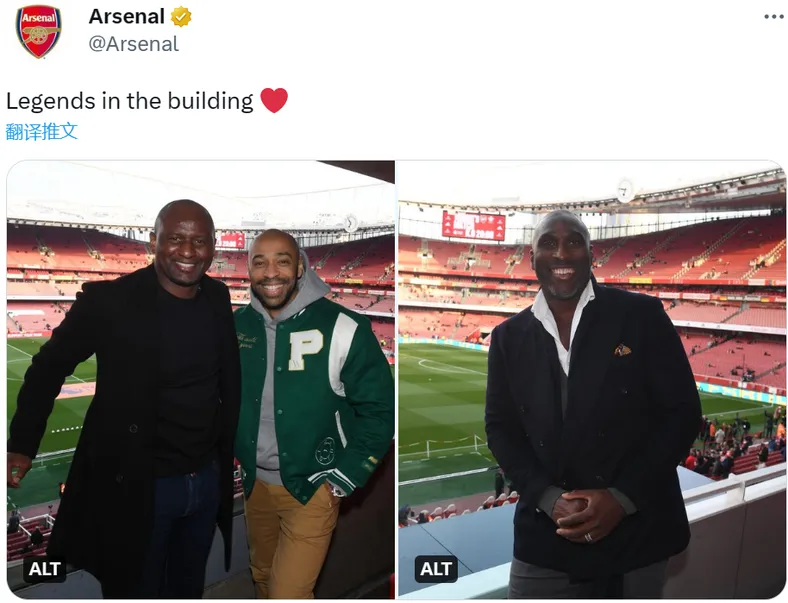
Task: Click the gold pocket square on the blazer
Action: click(x=622, y=350)
